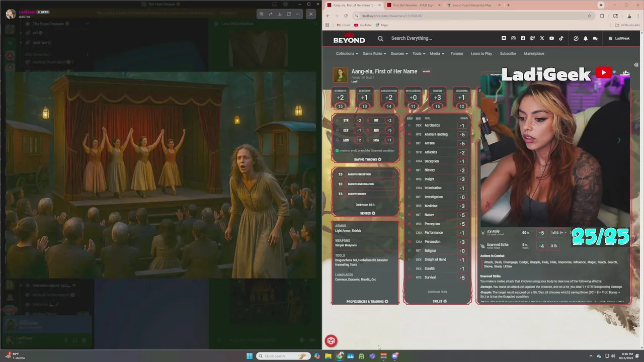
Task: Roll the Strength +2 ability modifier
Action: [340, 98]
